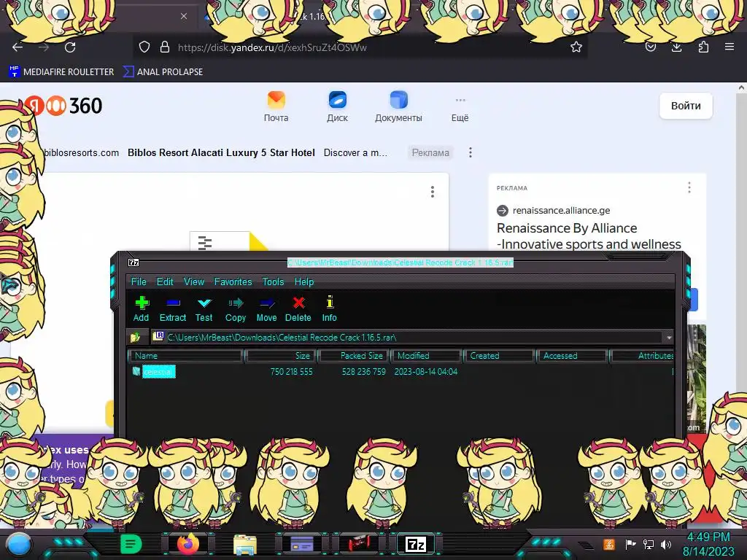The image size is (747, 560).
Task: Open the 7-Zip File menu
Action: 139,281
